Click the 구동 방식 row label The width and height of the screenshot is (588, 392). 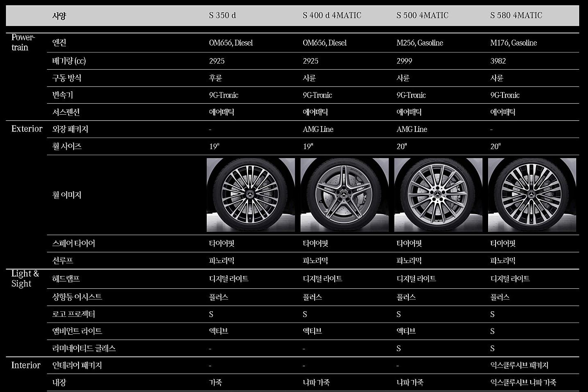[66, 78]
